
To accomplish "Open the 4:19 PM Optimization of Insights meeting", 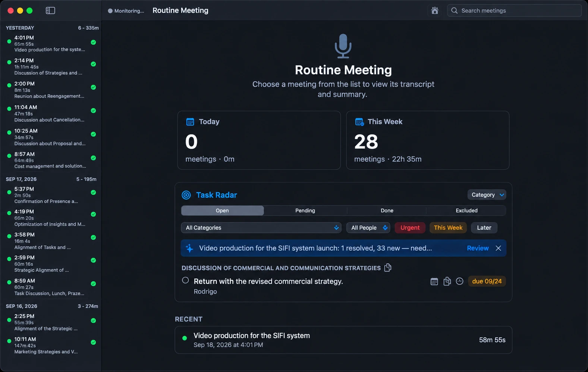I will pos(51,218).
